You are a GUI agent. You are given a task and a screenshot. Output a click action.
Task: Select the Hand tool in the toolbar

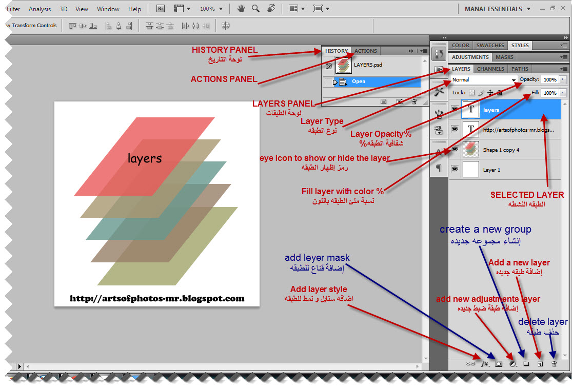tap(241, 8)
